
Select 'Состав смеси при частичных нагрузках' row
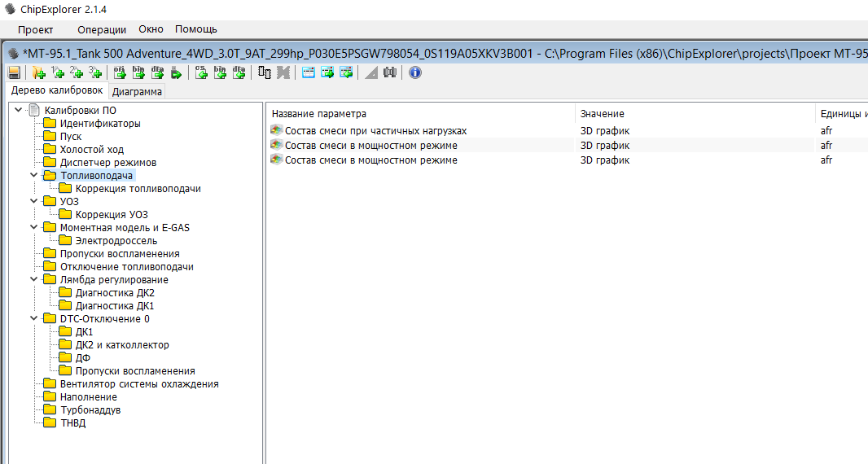pyautogui.click(x=375, y=131)
